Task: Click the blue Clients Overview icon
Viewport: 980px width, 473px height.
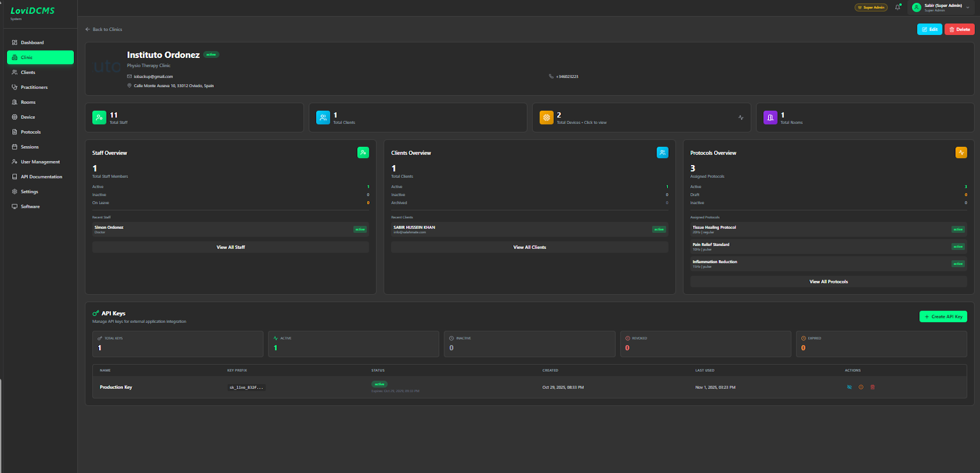Action: tap(662, 153)
